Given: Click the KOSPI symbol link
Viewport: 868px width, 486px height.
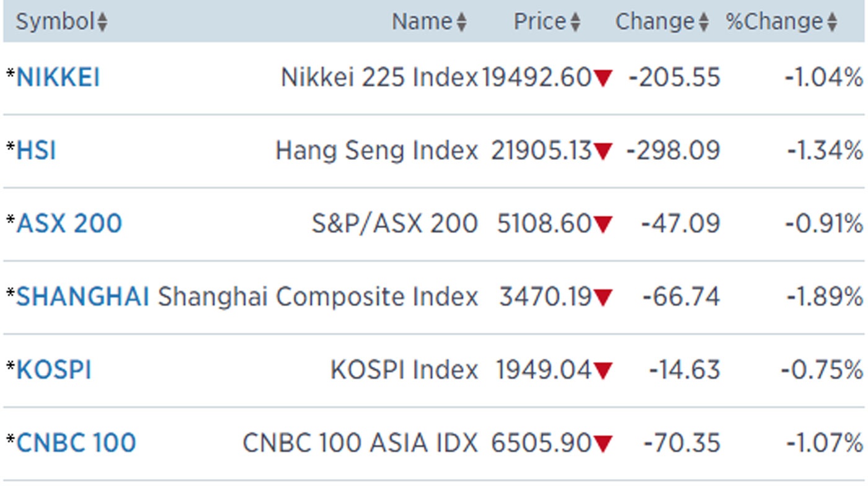Looking at the screenshot, I should [x=54, y=370].
